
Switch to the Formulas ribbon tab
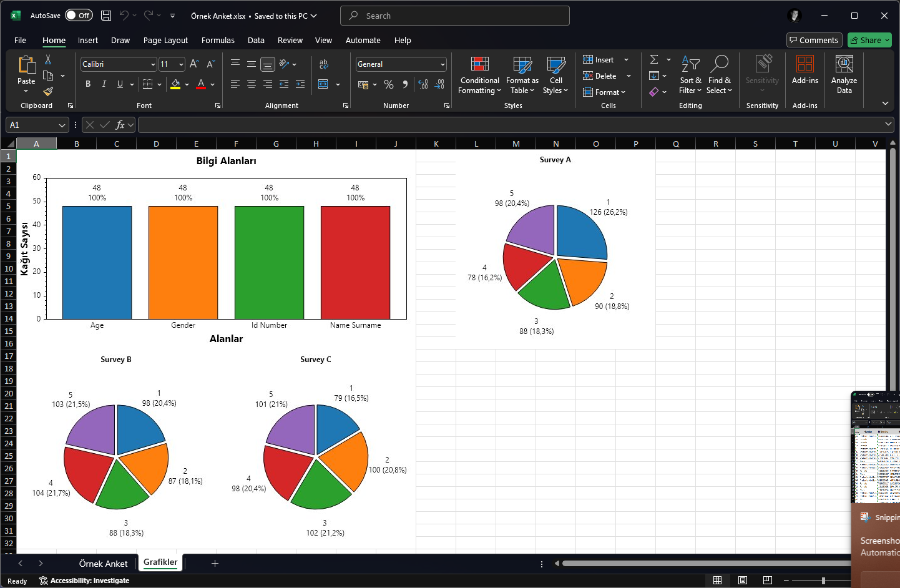coord(218,40)
